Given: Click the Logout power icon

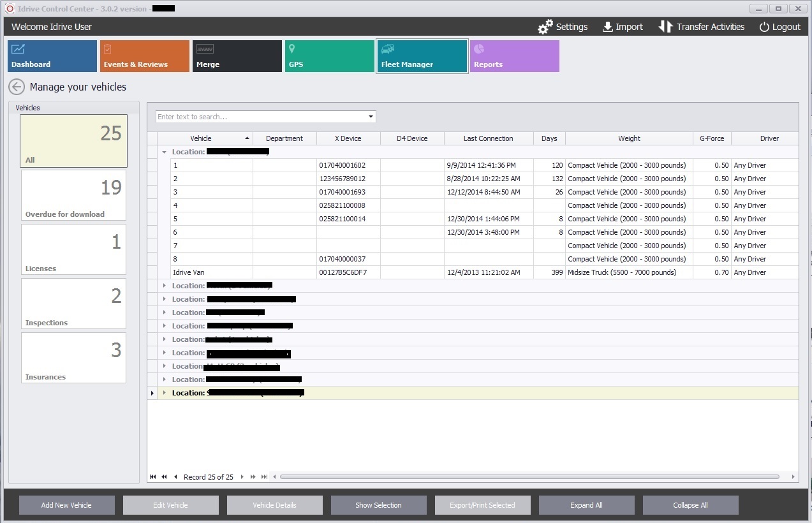Looking at the screenshot, I should pos(764,27).
